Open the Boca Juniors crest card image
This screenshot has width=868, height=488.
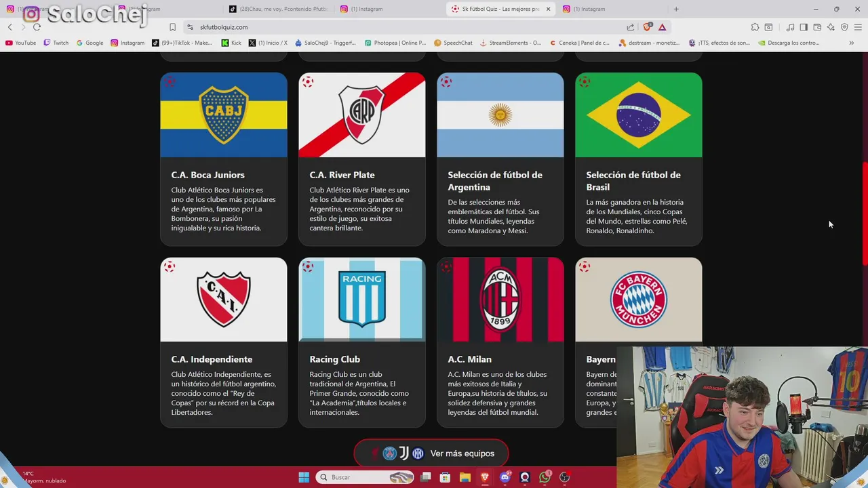tap(224, 115)
